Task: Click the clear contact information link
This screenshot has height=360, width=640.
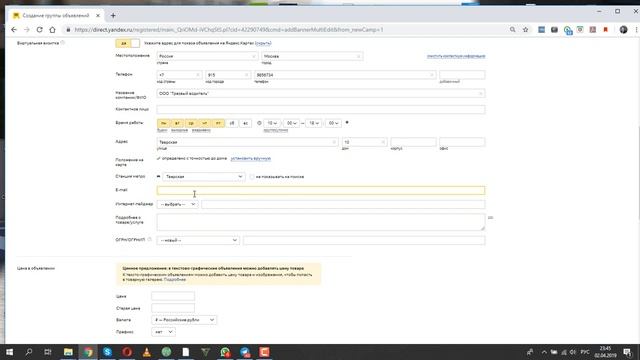Action: [456, 56]
